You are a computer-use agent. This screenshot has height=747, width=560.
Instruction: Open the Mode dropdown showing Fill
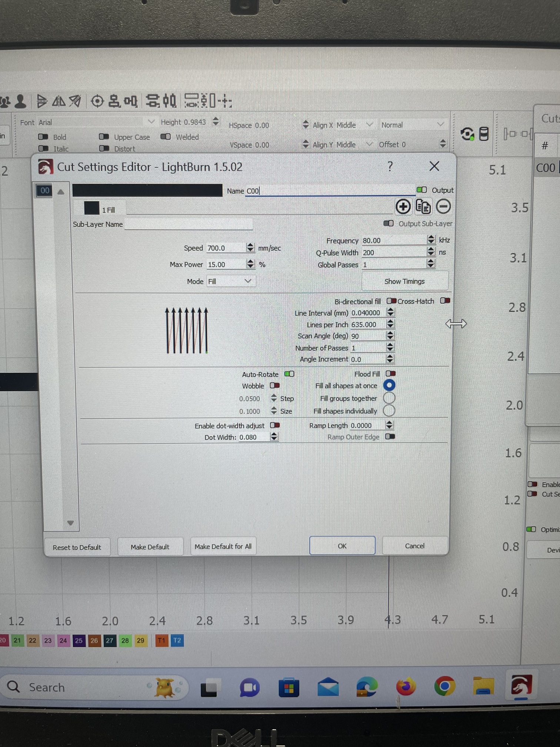click(x=230, y=281)
